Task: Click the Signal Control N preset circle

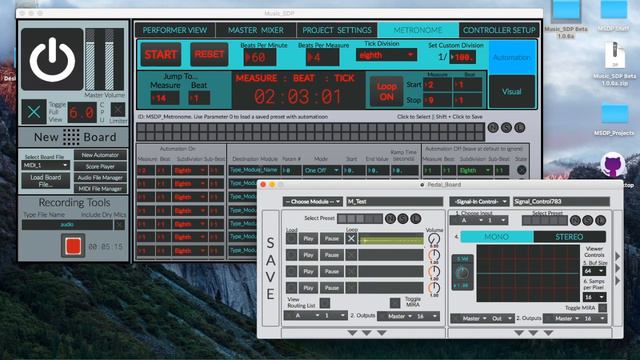Action: (x=575, y=220)
